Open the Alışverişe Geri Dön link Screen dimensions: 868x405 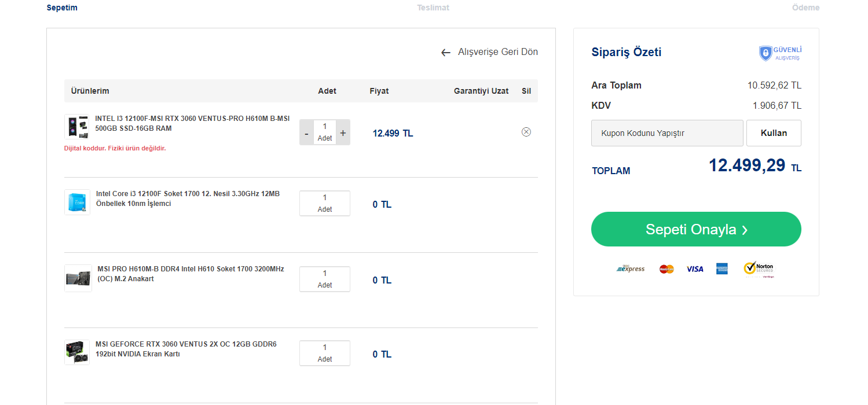498,52
